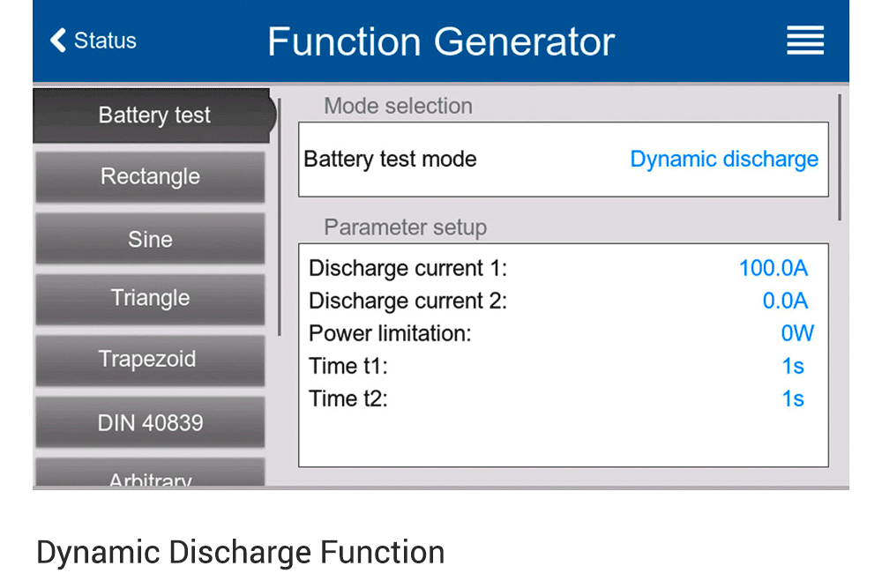
Task: Click the Function Generator title
Action: (441, 41)
